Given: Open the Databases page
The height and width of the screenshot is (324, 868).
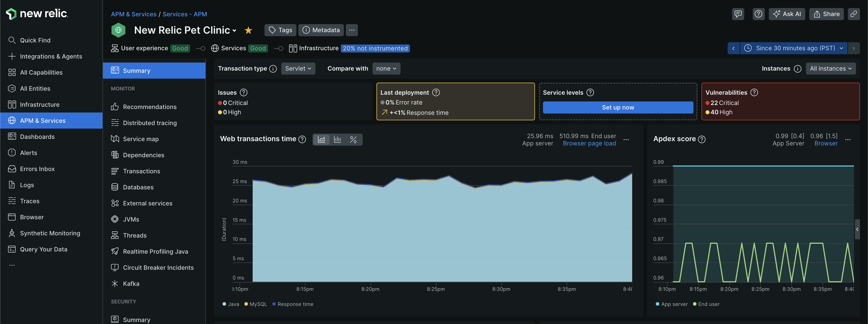Looking at the screenshot, I should click(x=154, y=187).
